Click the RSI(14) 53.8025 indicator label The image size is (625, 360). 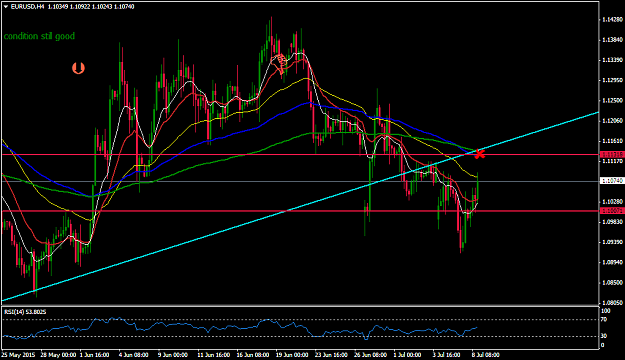pos(25,312)
